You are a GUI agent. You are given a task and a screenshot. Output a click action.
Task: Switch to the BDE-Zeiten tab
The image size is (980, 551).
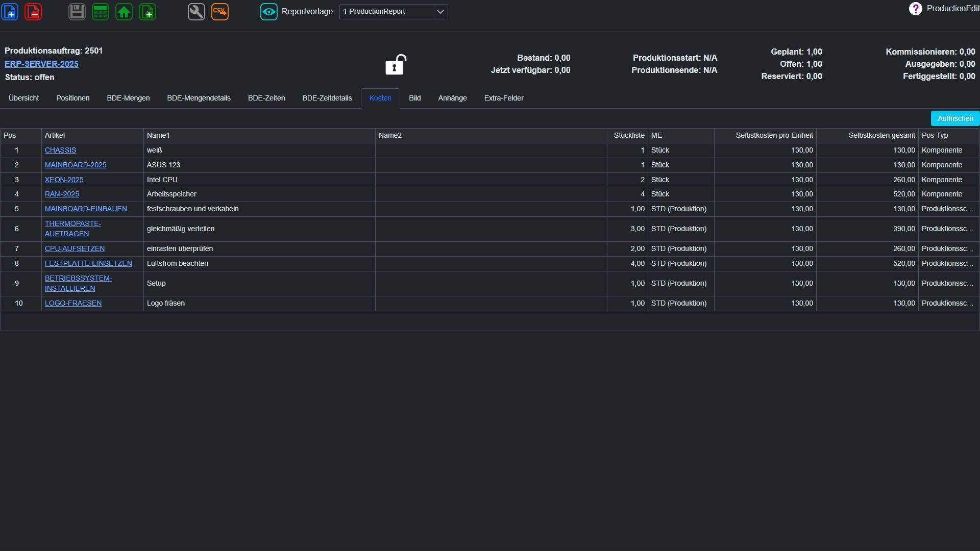point(266,98)
